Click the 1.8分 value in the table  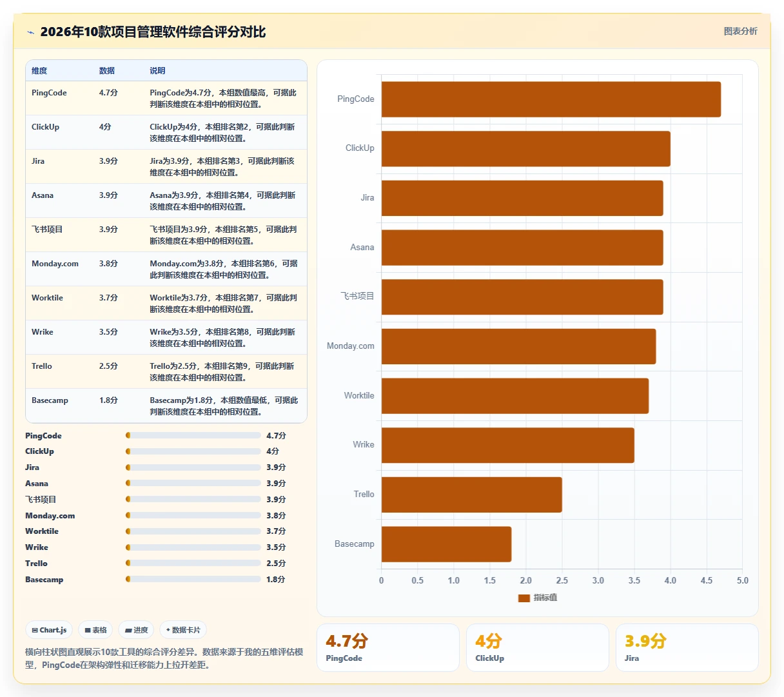pyautogui.click(x=108, y=400)
